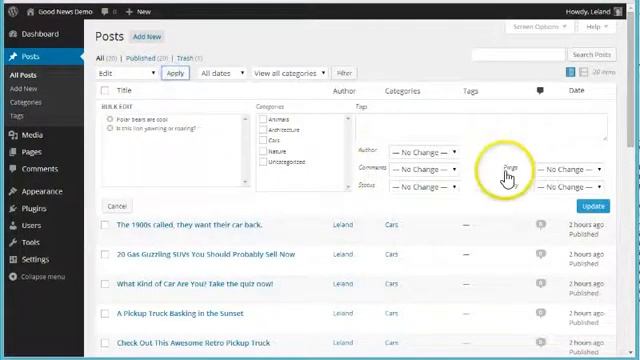The height and width of the screenshot is (360, 640).
Task: Remove Polar bears post from bulk edit
Action: [x=110, y=119]
